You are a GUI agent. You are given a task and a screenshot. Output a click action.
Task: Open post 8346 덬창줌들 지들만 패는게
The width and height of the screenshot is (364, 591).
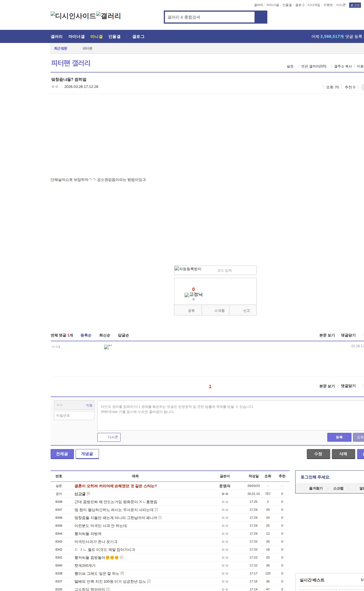pyautogui.click(x=116, y=518)
